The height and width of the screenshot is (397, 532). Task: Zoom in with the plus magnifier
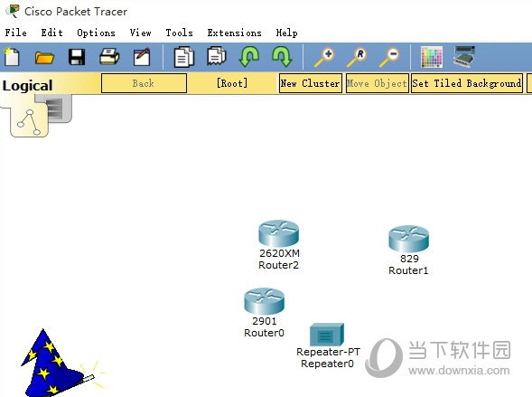click(x=324, y=57)
